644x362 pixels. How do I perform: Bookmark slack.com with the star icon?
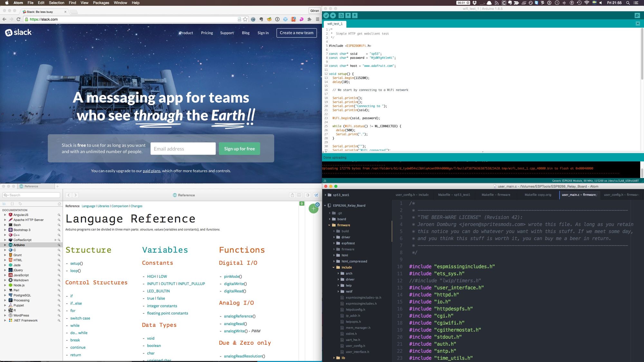(245, 19)
